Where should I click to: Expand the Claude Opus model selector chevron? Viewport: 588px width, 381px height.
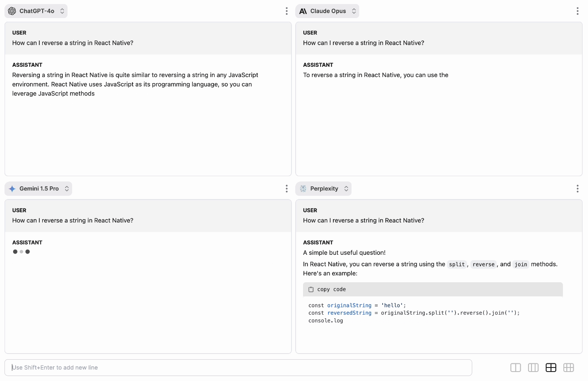point(354,11)
